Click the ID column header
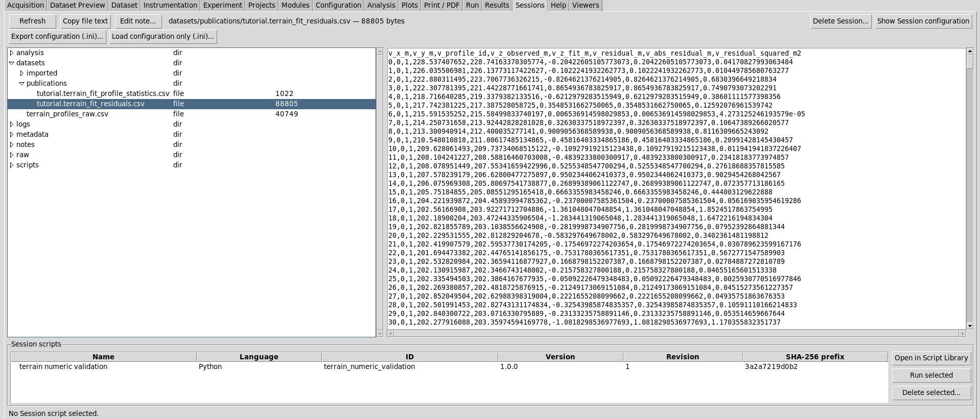Image resolution: width=980 pixels, height=419 pixels. (410, 357)
